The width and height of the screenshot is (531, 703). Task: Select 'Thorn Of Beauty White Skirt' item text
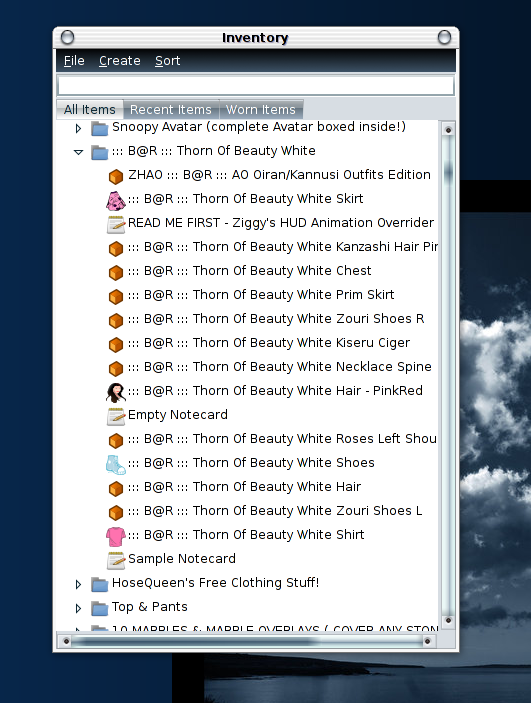246,199
